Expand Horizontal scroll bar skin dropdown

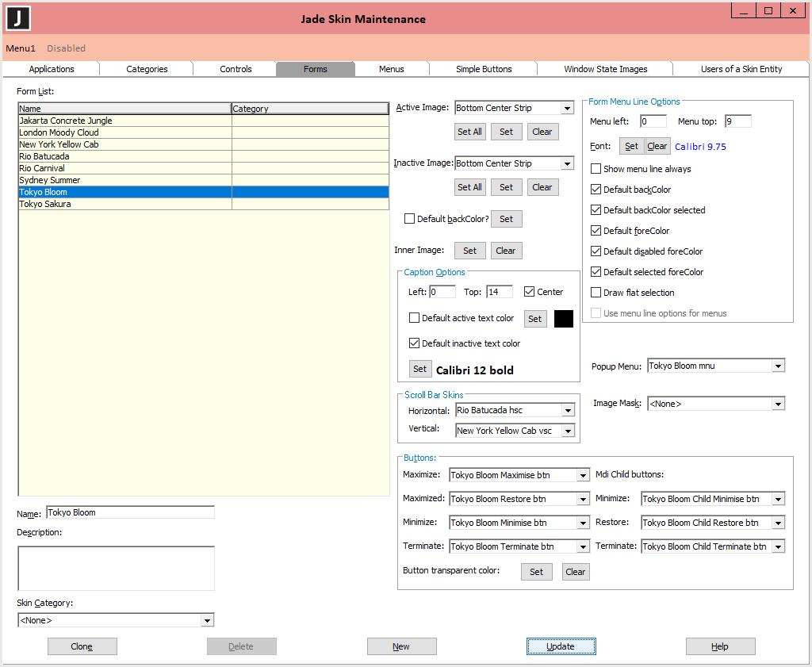click(x=567, y=411)
